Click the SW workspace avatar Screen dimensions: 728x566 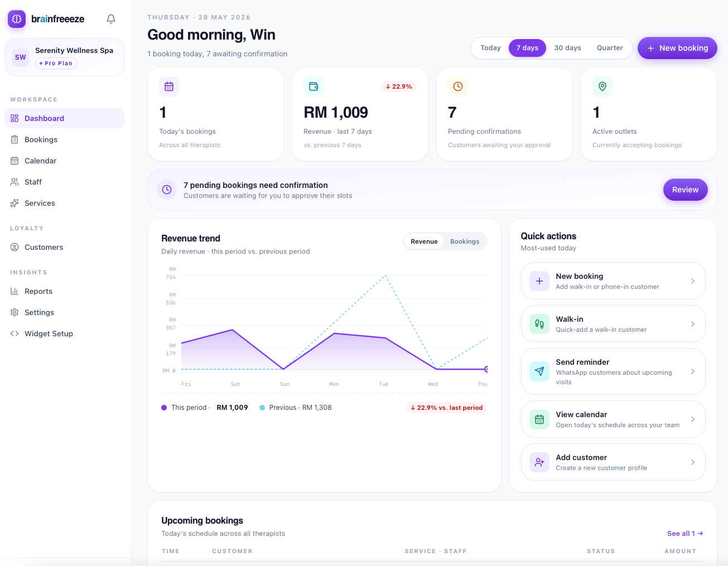[x=21, y=57]
